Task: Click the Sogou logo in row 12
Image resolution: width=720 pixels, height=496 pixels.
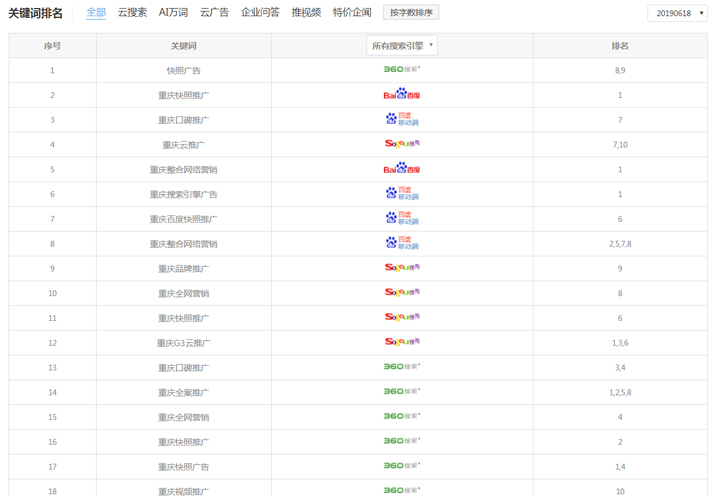Action: point(402,342)
